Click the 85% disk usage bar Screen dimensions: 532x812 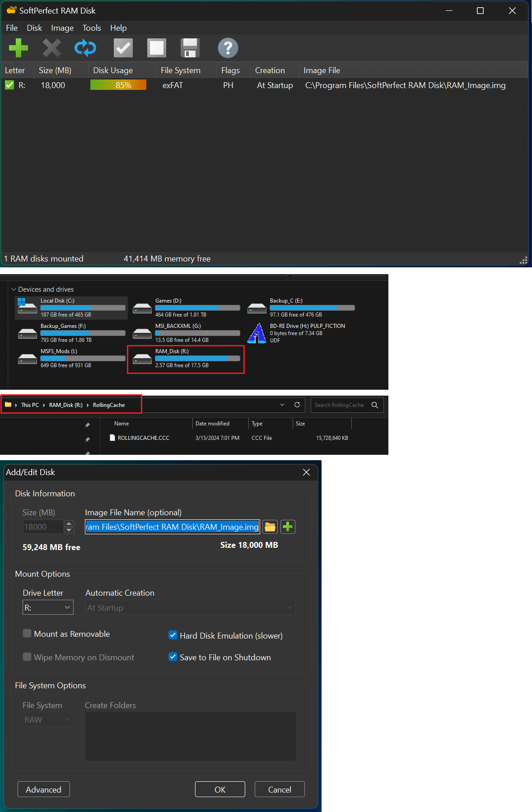(x=118, y=85)
